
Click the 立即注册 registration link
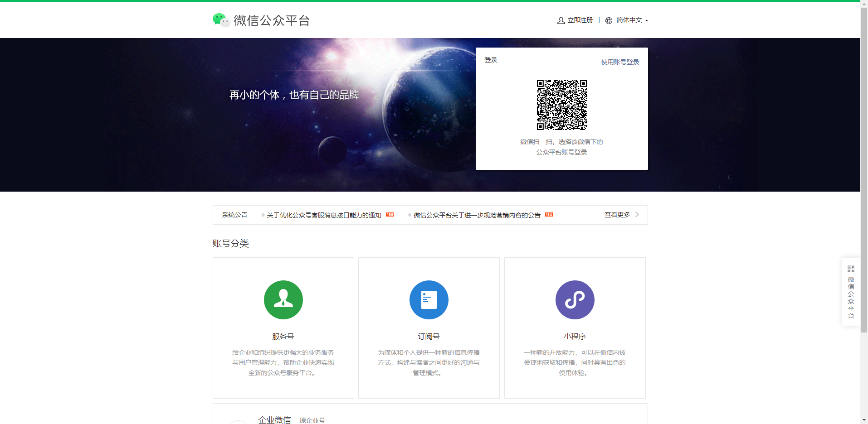pos(579,20)
